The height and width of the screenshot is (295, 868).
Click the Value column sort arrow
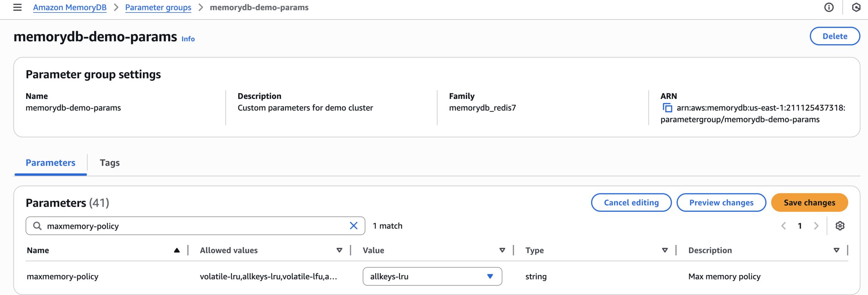[x=502, y=250]
